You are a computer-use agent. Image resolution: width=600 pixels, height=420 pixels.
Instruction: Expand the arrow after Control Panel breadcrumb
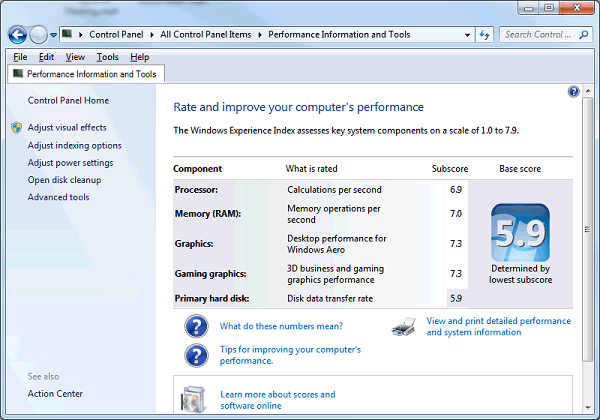pos(152,35)
